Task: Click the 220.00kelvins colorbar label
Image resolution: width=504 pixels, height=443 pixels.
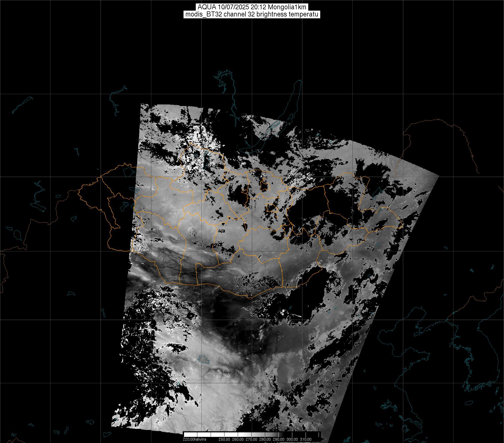Action: [x=194, y=439]
